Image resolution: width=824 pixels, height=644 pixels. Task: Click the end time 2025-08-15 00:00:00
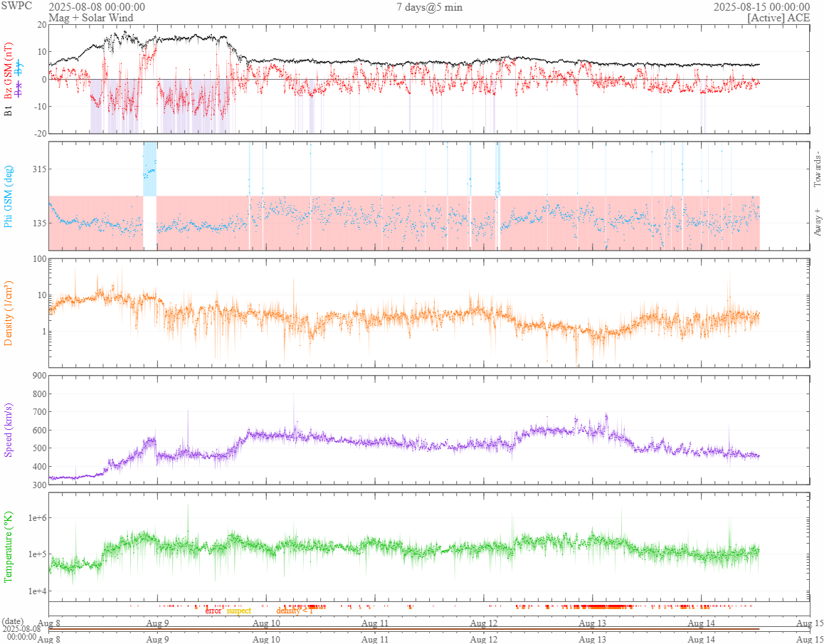tap(761, 7)
